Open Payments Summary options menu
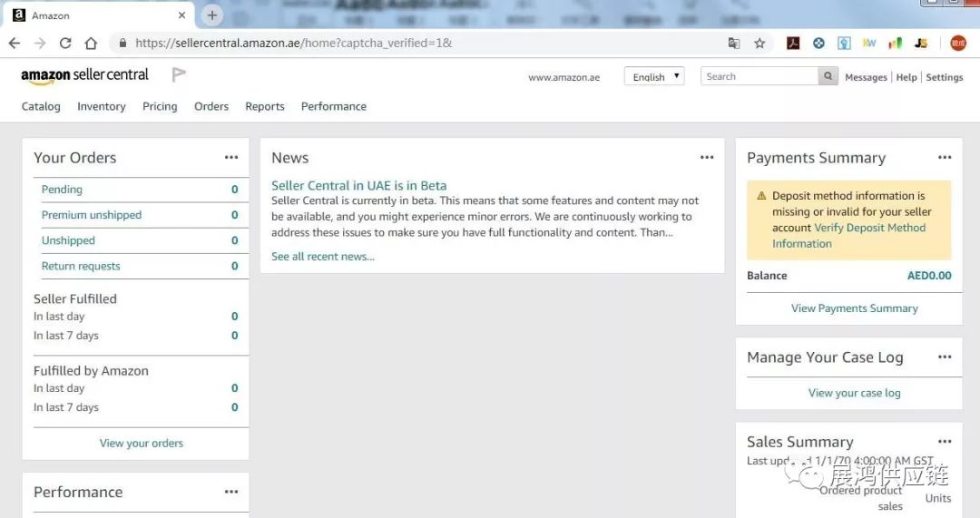 click(945, 158)
